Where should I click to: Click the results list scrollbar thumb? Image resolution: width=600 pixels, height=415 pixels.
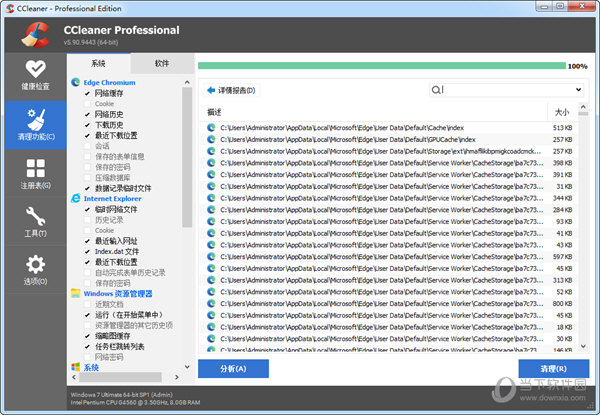click(583, 114)
